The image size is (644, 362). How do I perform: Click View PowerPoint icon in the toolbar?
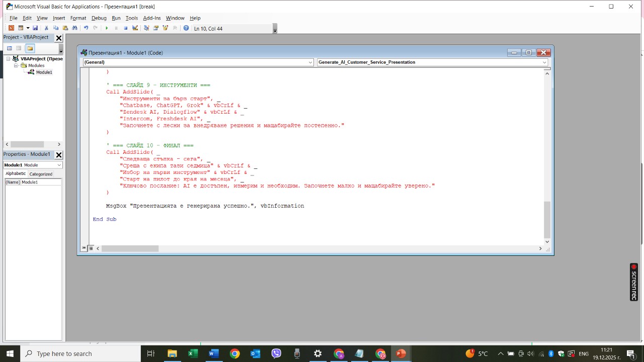tap(11, 28)
